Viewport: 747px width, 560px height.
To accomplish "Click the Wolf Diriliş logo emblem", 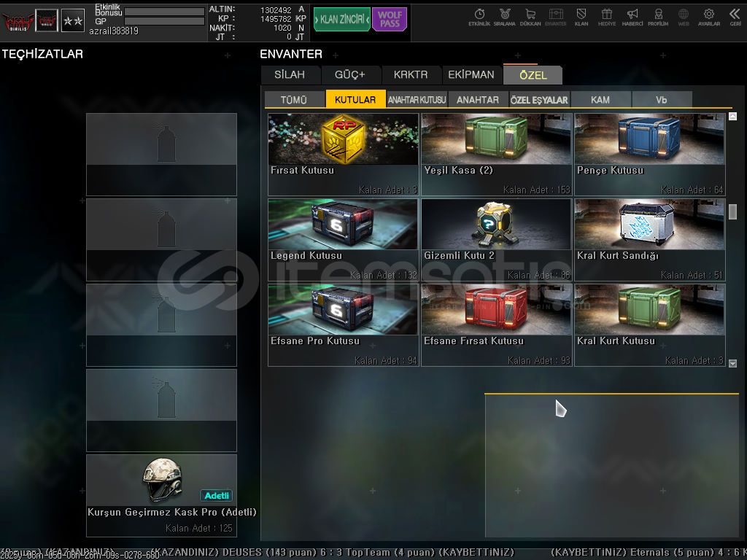I will pyautogui.click(x=18, y=21).
